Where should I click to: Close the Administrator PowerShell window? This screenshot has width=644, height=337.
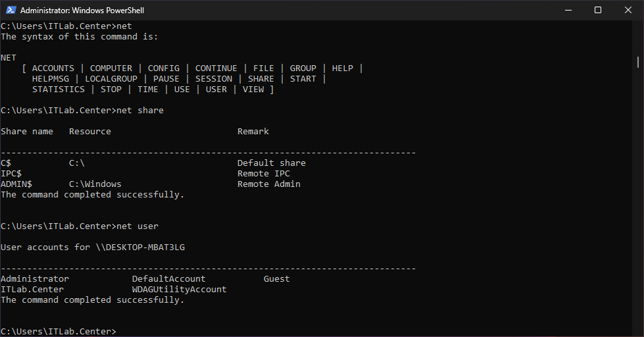tap(628, 10)
